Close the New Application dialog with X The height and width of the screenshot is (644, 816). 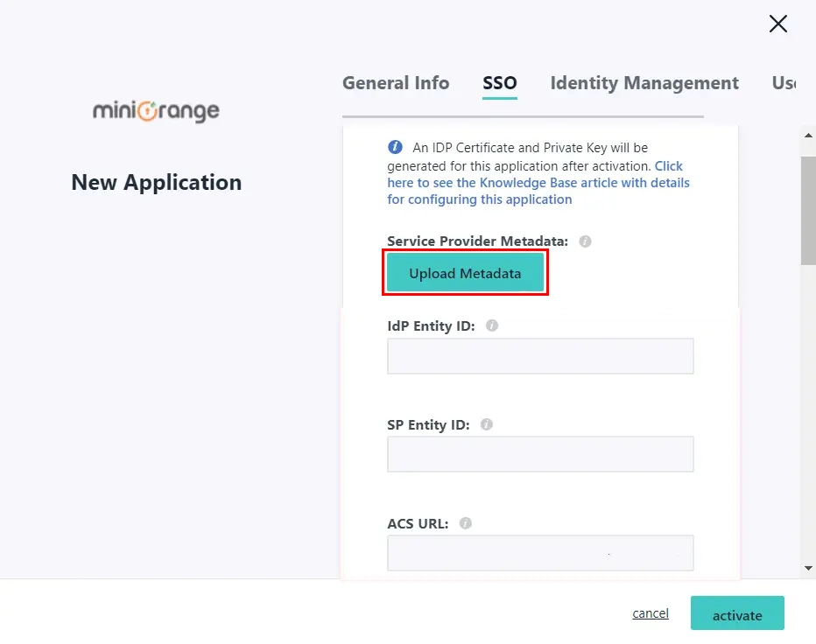click(778, 24)
